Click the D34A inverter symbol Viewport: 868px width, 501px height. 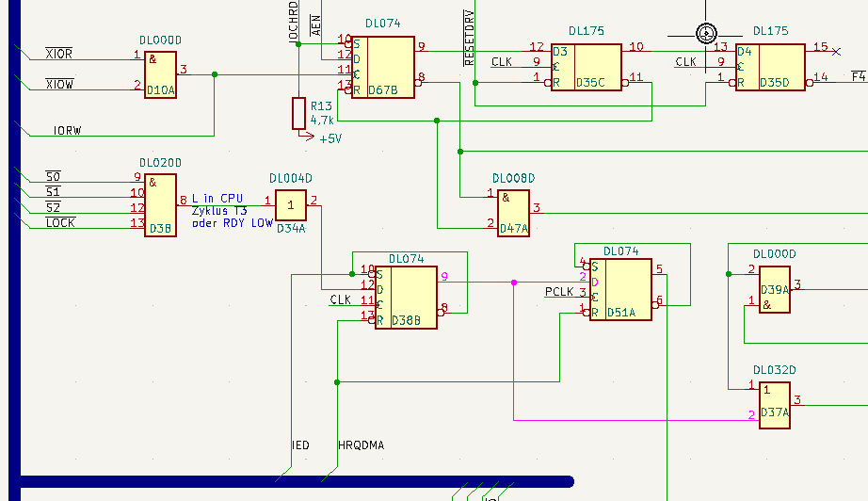(291, 205)
